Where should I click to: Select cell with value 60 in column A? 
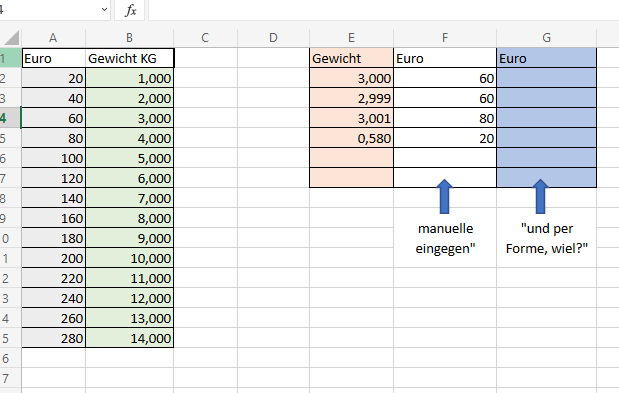click(x=54, y=118)
